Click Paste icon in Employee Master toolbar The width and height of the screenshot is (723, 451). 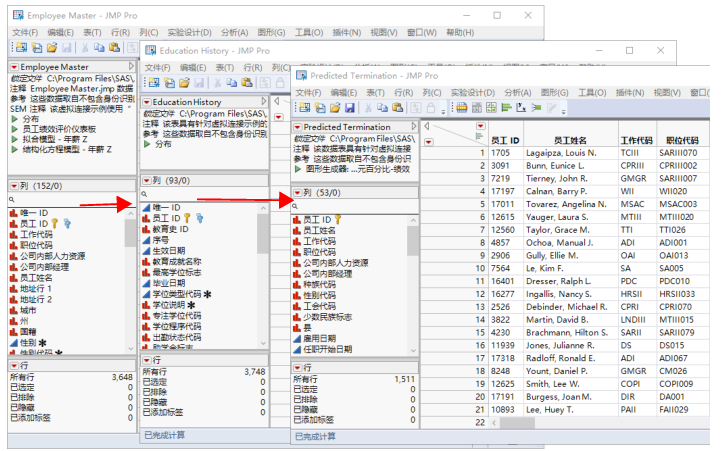114,47
